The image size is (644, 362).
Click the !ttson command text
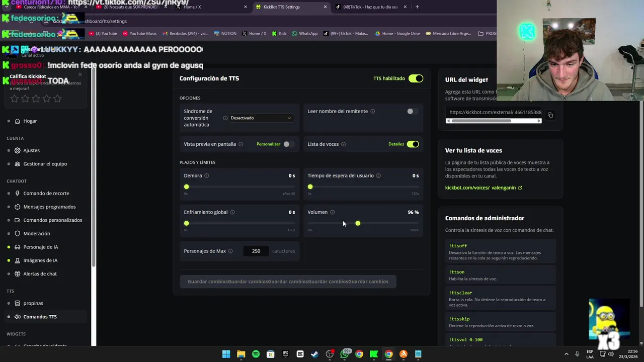457,272
